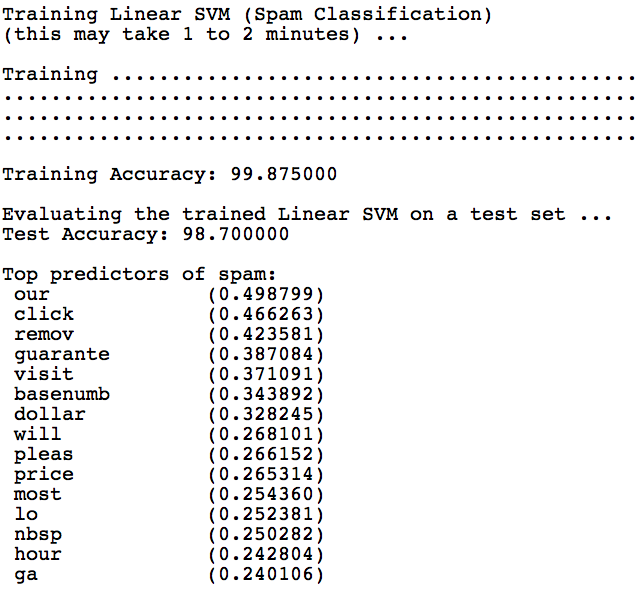The image size is (640, 616).
Task: Click the predictor word 'nbsp'
Action: (38, 535)
